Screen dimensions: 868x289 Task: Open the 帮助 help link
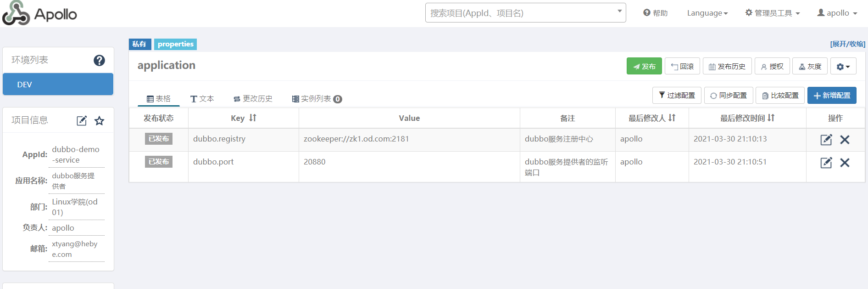click(x=655, y=13)
